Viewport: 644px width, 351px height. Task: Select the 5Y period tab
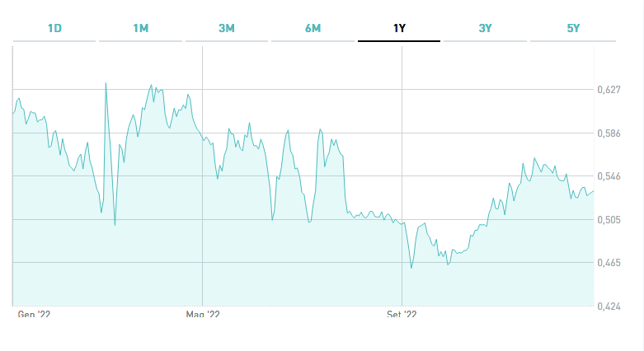573,28
